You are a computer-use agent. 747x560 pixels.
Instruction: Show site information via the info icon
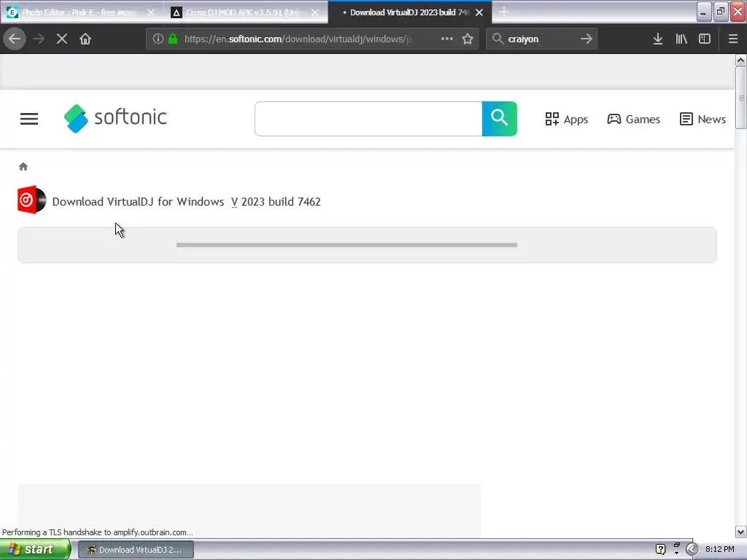click(x=158, y=39)
